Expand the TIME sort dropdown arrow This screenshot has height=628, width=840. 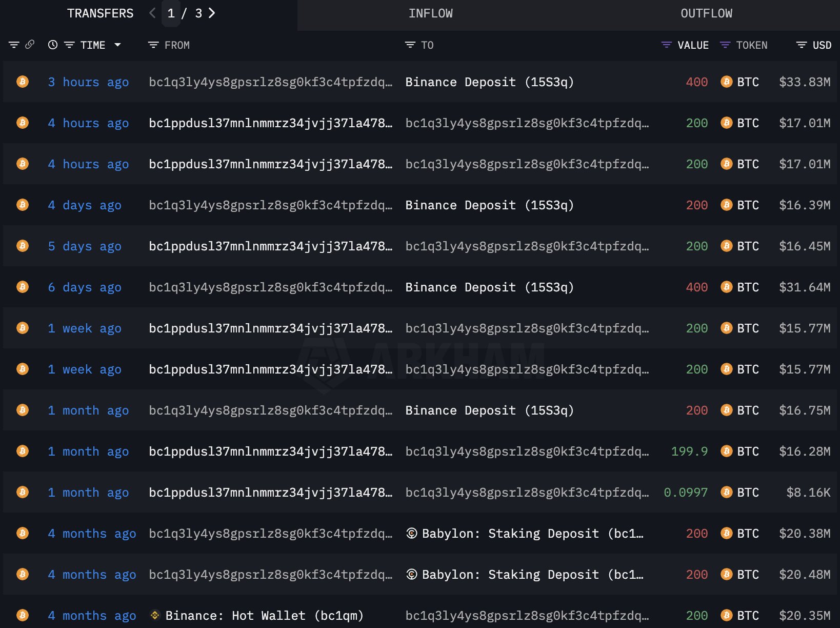(x=117, y=45)
